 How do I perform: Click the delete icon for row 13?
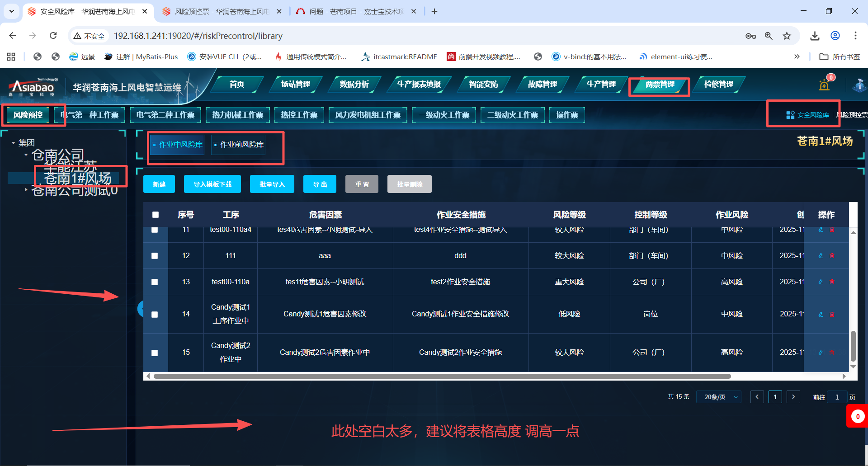coord(832,282)
